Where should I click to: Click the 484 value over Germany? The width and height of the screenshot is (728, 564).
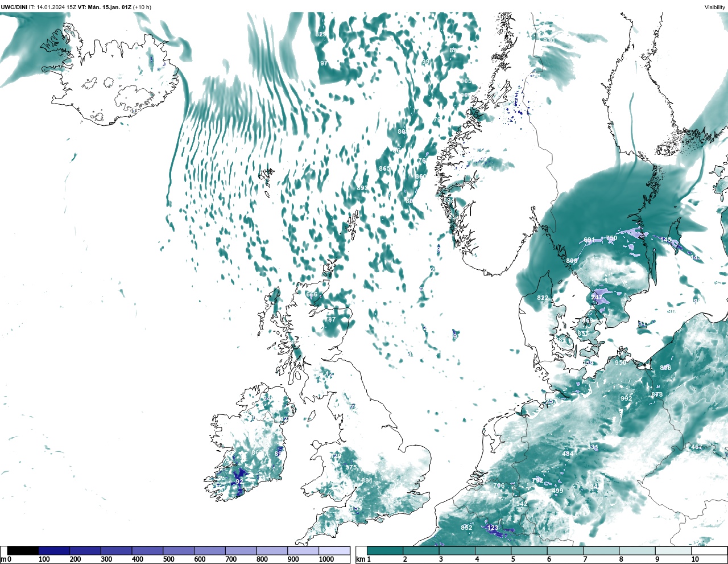568,454
